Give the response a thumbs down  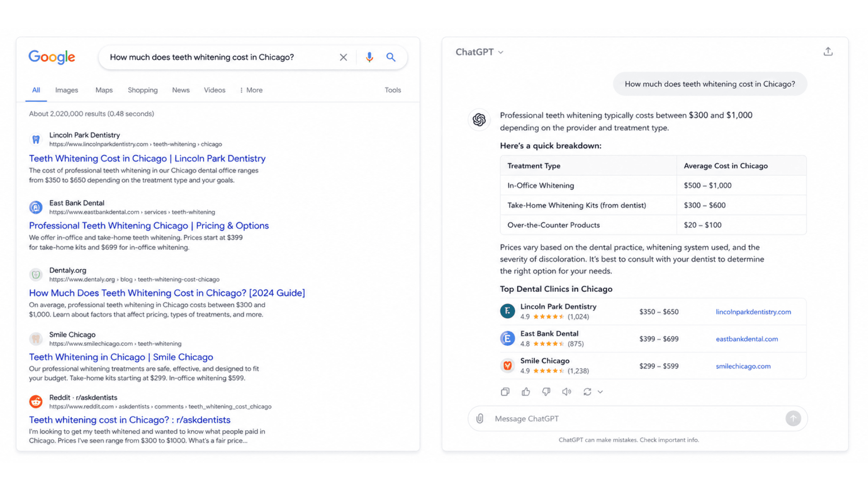[546, 392]
